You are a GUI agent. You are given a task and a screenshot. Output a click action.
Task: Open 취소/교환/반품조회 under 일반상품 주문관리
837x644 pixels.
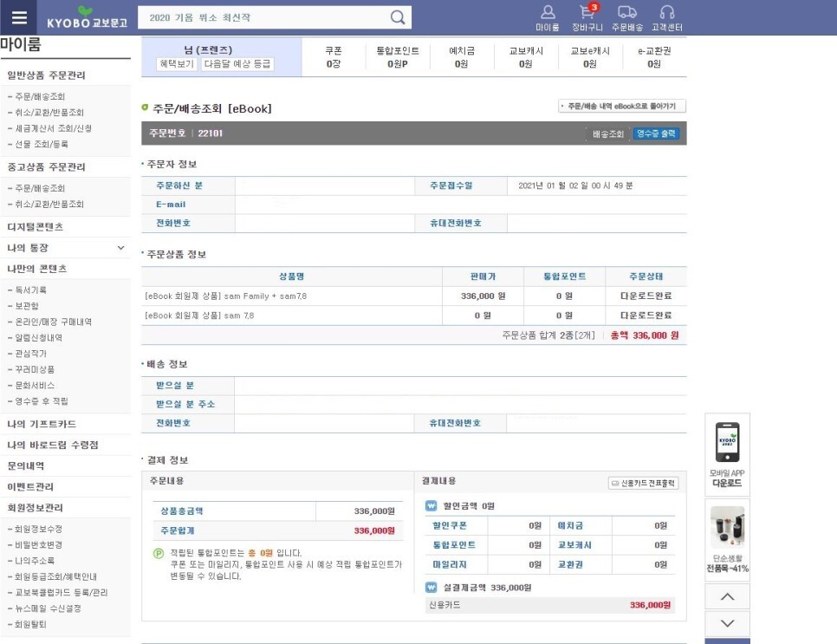point(49,113)
